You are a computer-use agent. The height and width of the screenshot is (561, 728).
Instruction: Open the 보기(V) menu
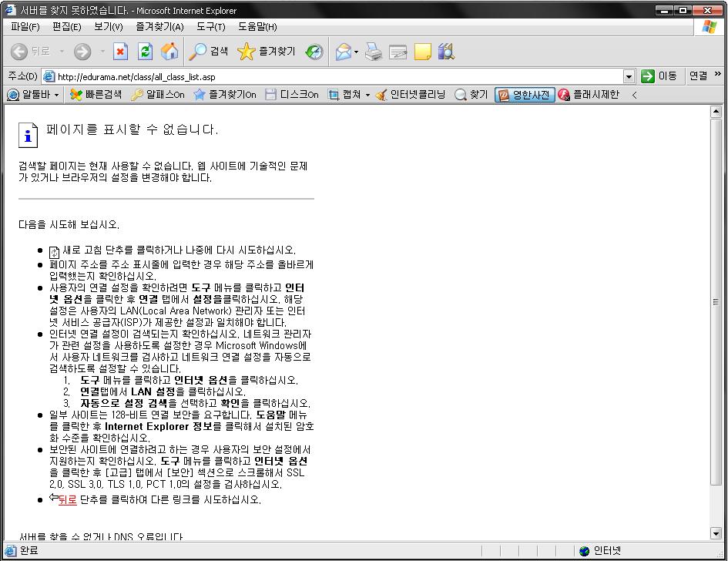point(108,27)
